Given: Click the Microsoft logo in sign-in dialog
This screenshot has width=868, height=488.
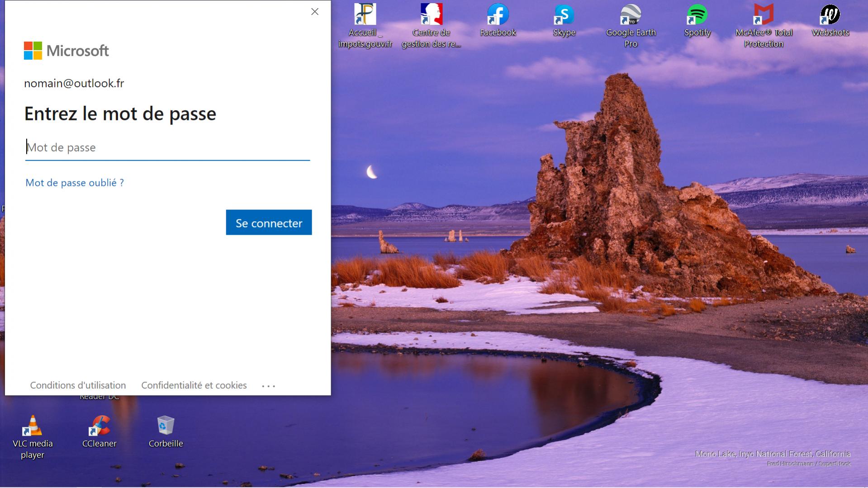Looking at the screenshot, I should coord(66,51).
